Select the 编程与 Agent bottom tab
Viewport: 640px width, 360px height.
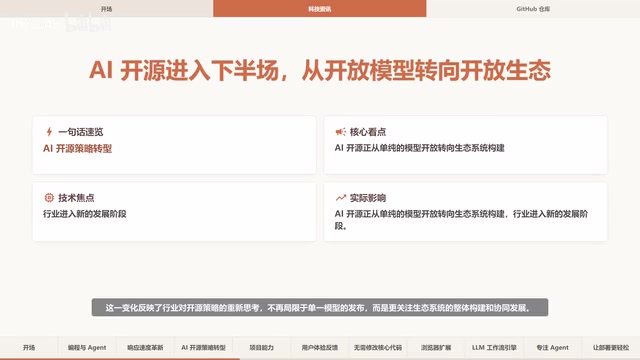tap(87, 347)
